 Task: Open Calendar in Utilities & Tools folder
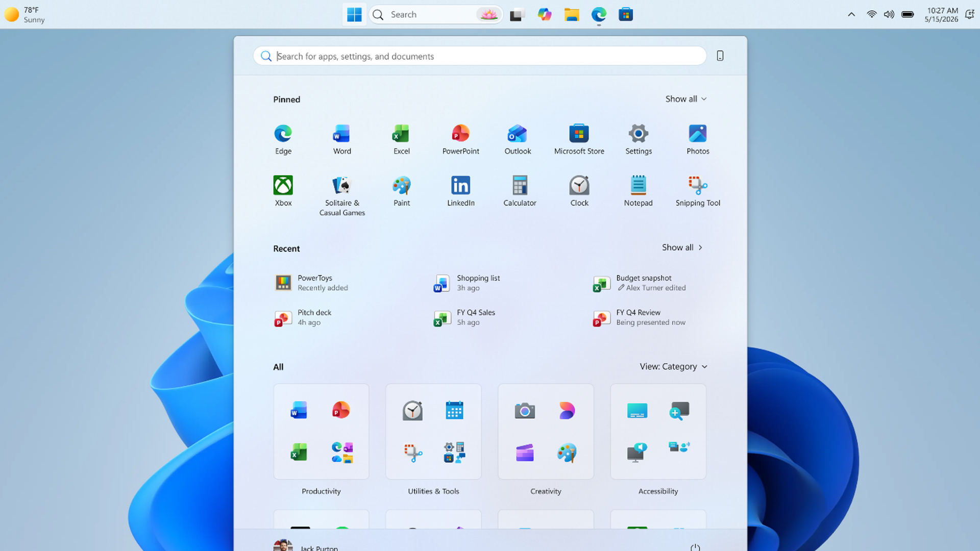point(454,410)
